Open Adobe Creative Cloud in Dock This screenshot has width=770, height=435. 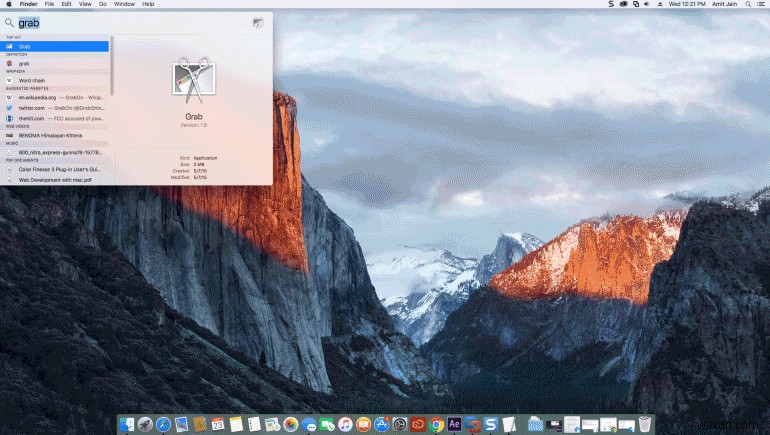(x=418, y=424)
